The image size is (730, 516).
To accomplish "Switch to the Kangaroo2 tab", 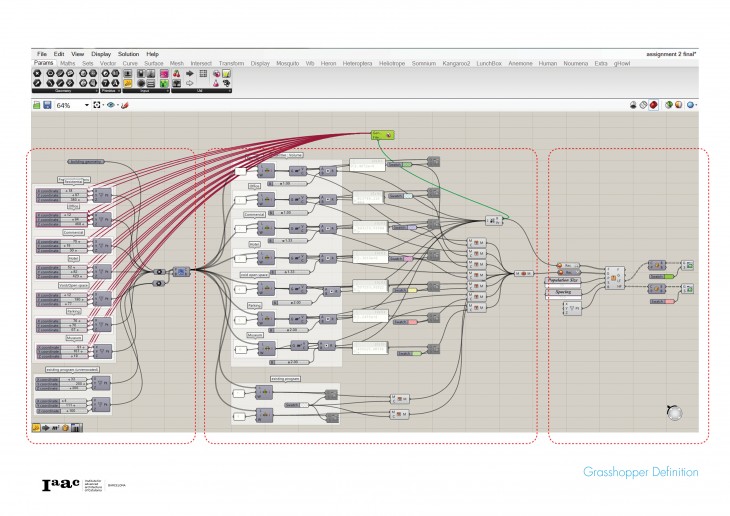I will coord(455,63).
